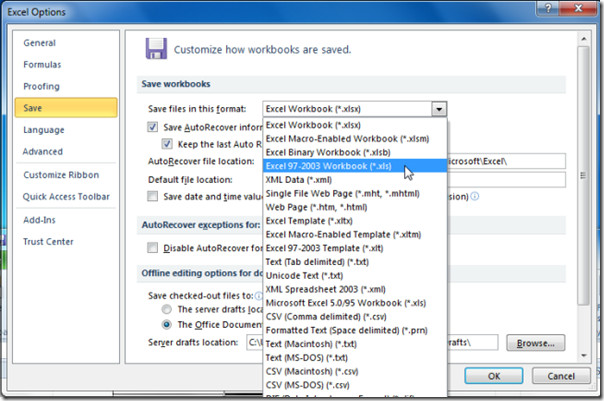Select Single File Web Page format
Image resolution: width=604 pixels, height=401 pixels.
pos(355,193)
